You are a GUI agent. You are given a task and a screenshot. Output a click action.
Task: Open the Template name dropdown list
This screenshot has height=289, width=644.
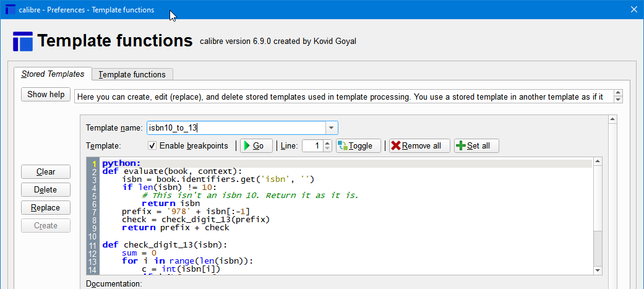[x=332, y=128]
